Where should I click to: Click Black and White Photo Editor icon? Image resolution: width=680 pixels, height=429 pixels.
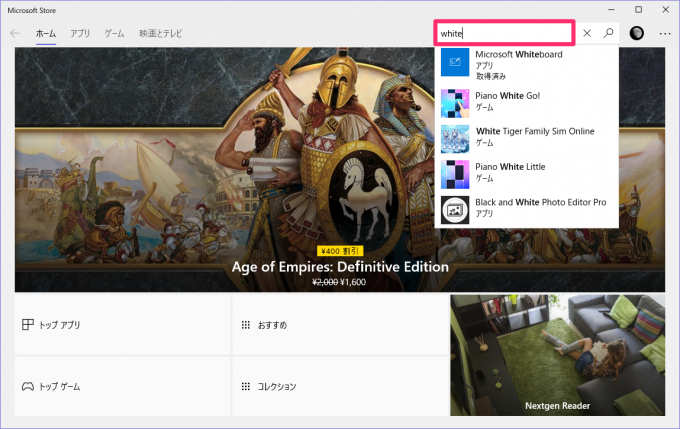(x=455, y=210)
